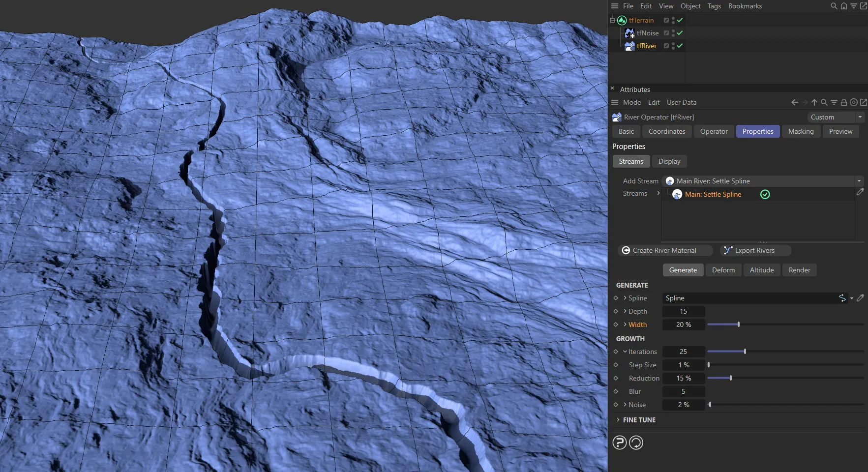Switch to the Masking tab

801,131
